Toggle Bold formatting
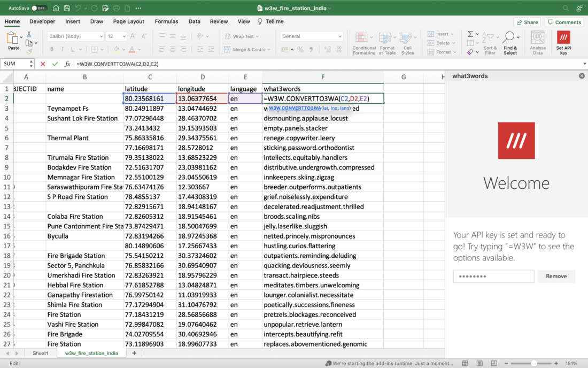 click(52, 50)
